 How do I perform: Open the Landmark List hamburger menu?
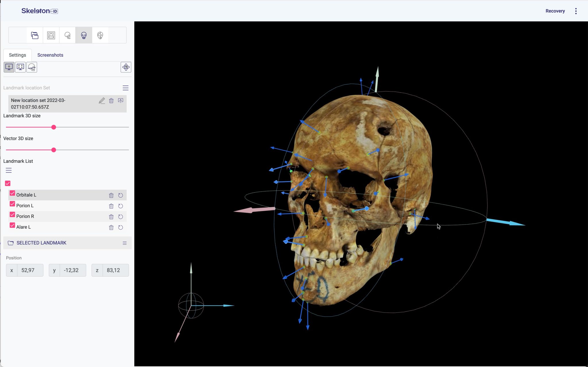click(x=9, y=170)
